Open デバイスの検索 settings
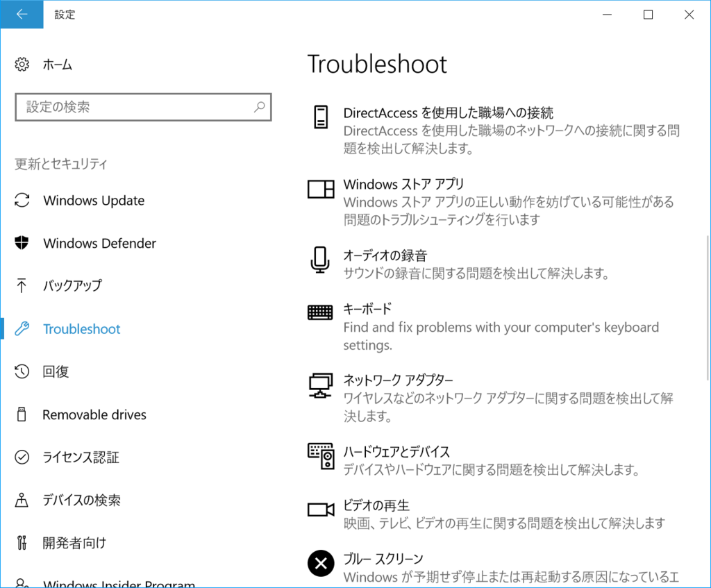This screenshot has width=711, height=588. 82,500
